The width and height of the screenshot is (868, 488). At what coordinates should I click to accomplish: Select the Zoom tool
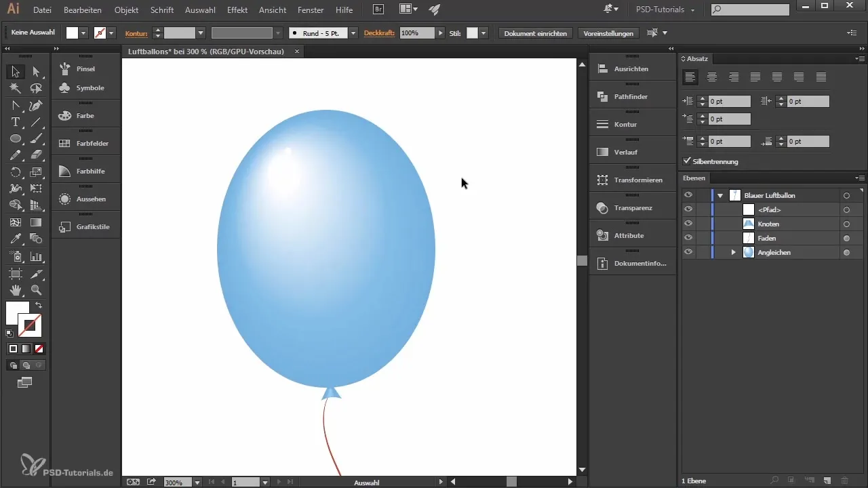tap(36, 290)
